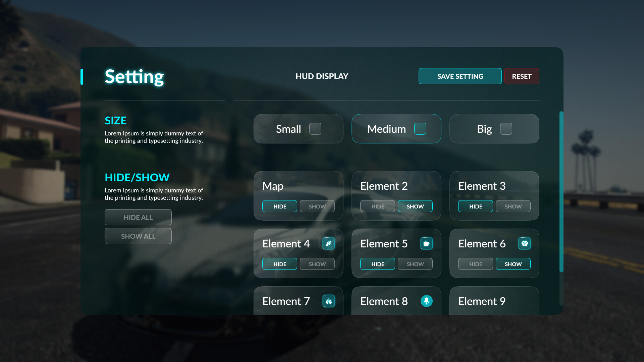Enable the Big size checkbox
The image size is (644, 362).
[506, 129]
